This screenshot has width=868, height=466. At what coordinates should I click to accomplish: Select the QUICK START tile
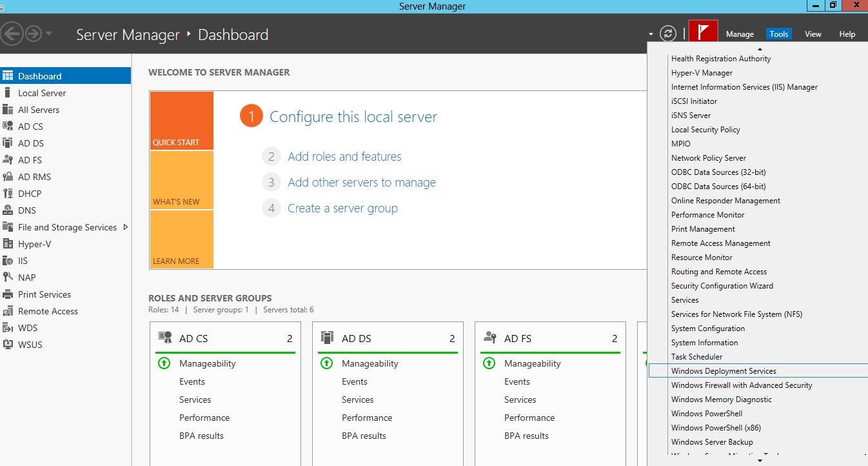click(181, 121)
